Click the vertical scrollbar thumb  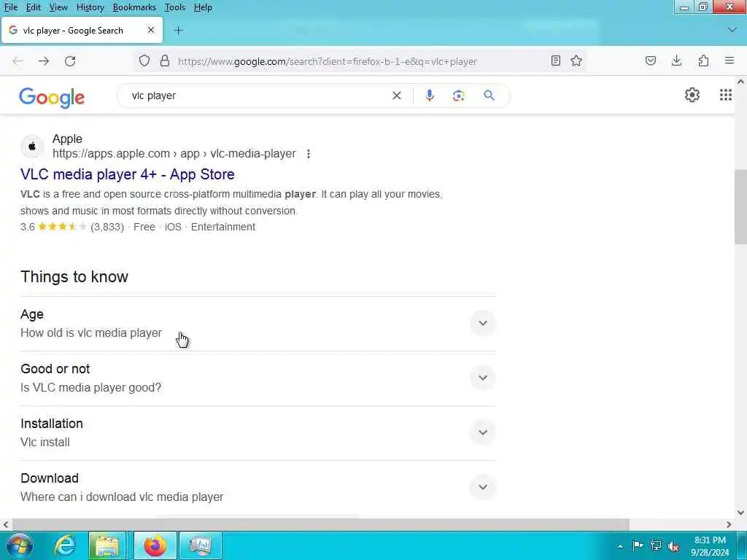click(x=740, y=206)
